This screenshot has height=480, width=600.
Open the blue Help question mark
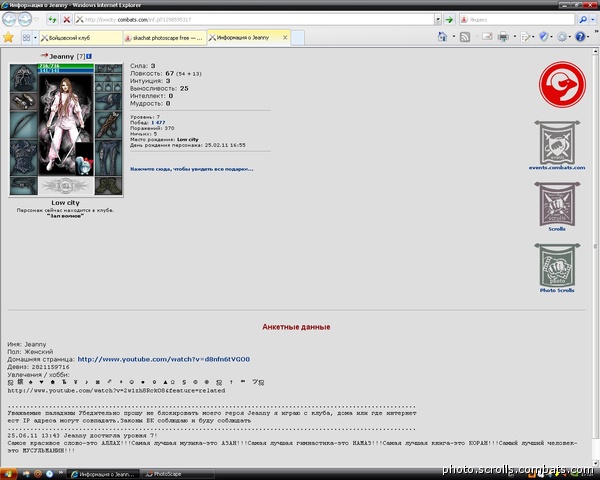[580, 37]
